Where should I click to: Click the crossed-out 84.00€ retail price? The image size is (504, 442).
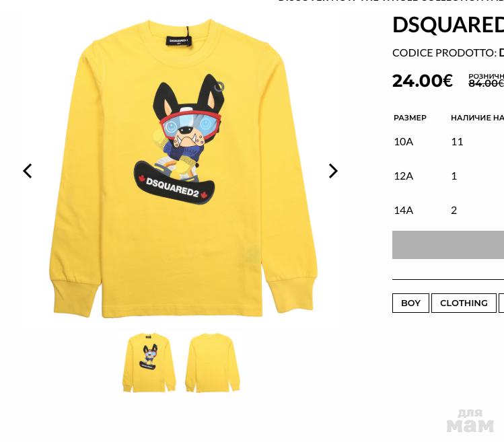pyautogui.click(x=486, y=83)
